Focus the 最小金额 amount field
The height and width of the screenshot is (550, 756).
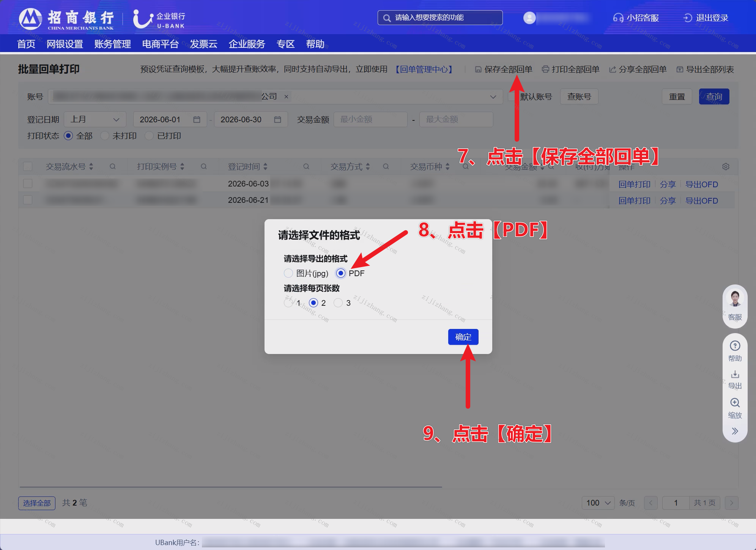tap(370, 119)
